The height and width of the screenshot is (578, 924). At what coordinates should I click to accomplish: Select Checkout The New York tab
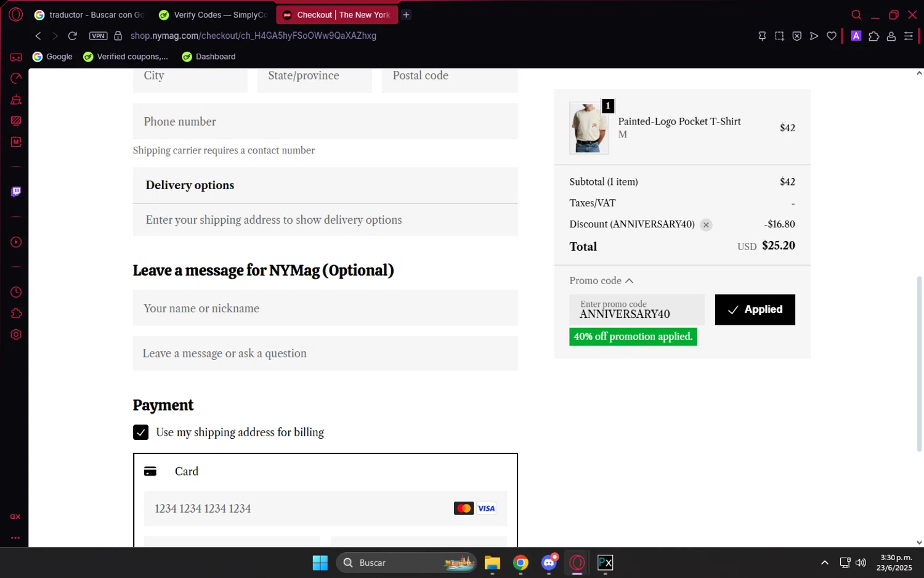(x=337, y=15)
